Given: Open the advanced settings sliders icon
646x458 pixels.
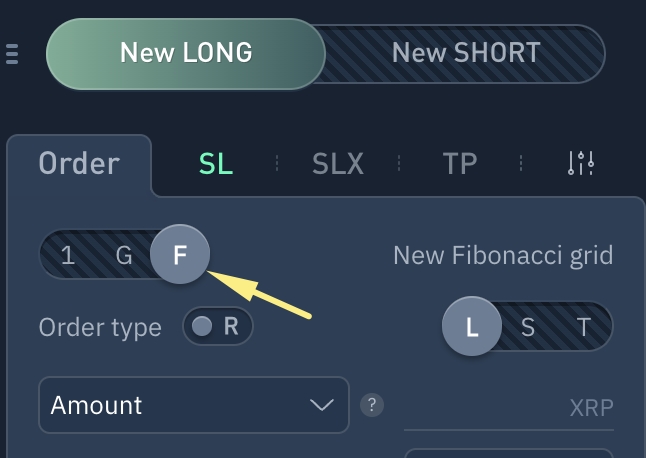Looking at the screenshot, I should 581,163.
